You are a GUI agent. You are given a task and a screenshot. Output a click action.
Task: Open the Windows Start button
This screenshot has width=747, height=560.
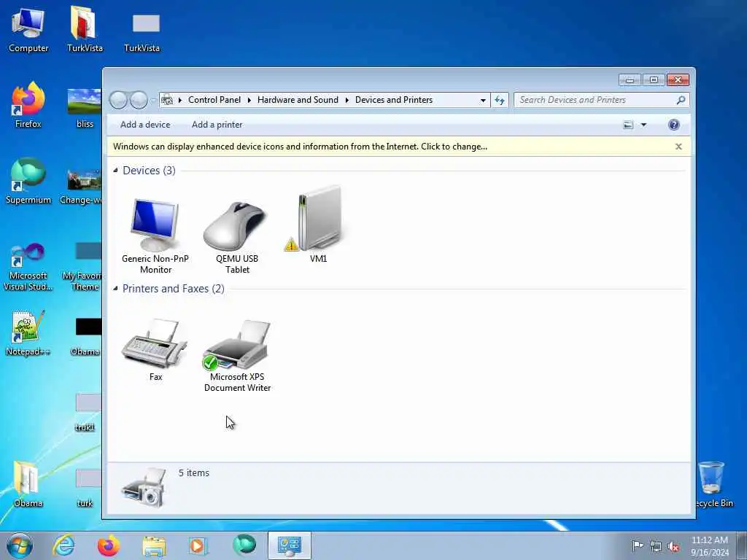point(20,545)
